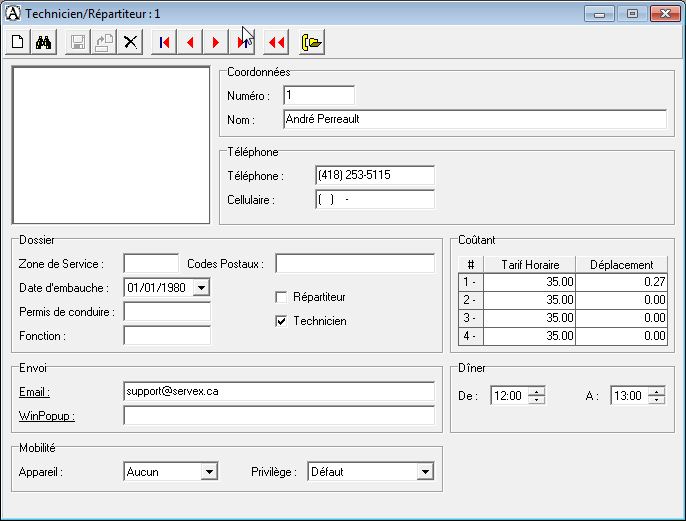The image size is (686, 521).
Task: Click the Téléphone number field
Action: tap(375, 175)
